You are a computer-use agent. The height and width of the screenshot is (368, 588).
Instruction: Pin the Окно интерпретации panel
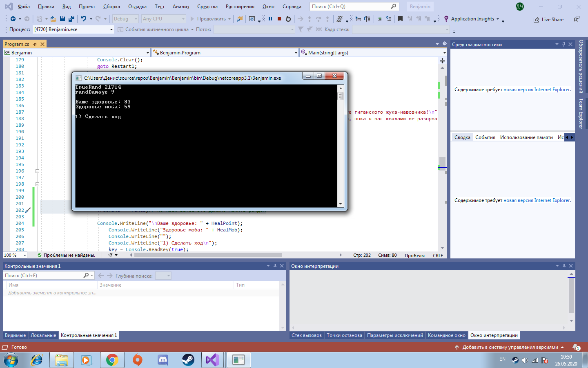point(564,266)
